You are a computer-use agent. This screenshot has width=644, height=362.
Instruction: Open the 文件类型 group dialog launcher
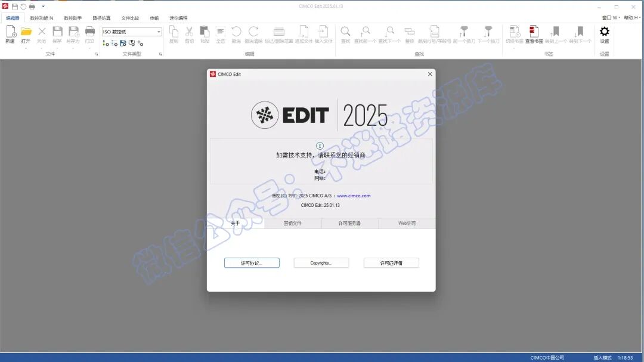[160, 54]
